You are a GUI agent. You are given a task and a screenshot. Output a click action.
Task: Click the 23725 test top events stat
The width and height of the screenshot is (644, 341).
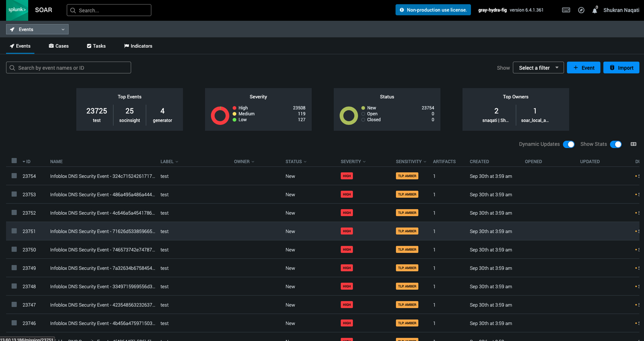tap(97, 115)
